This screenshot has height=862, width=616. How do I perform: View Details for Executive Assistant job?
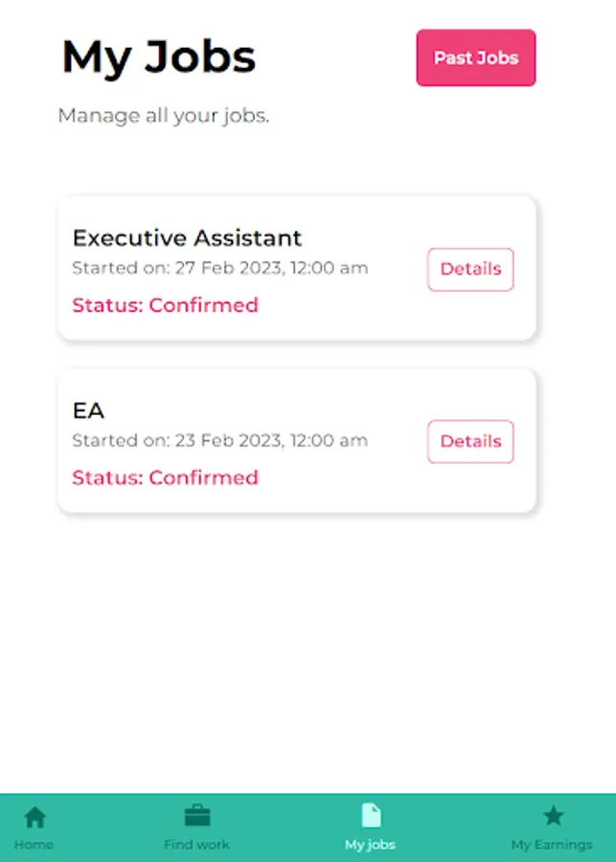[470, 269]
